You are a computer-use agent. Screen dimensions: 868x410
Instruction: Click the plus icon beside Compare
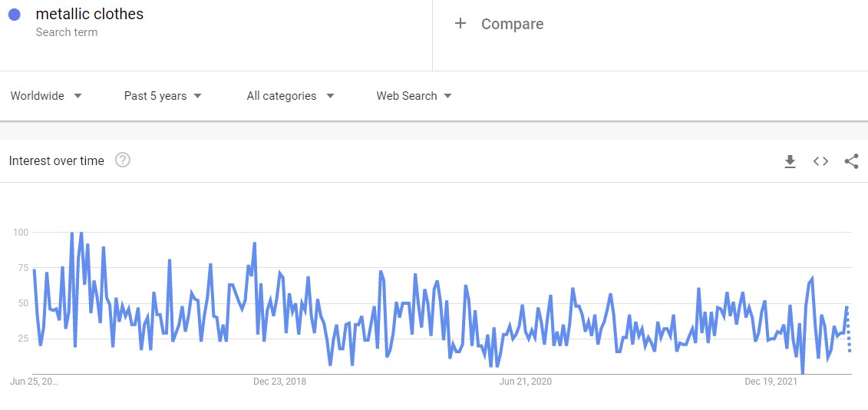coord(460,24)
